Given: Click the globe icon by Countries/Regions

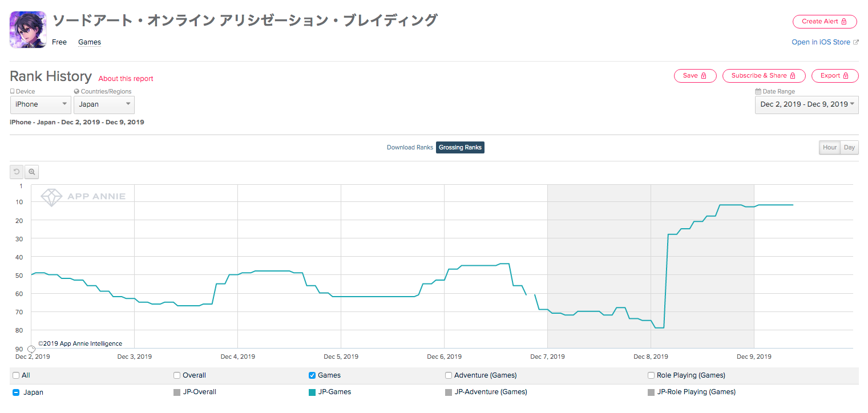Looking at the screenshot, I should (x=76, y=91).
